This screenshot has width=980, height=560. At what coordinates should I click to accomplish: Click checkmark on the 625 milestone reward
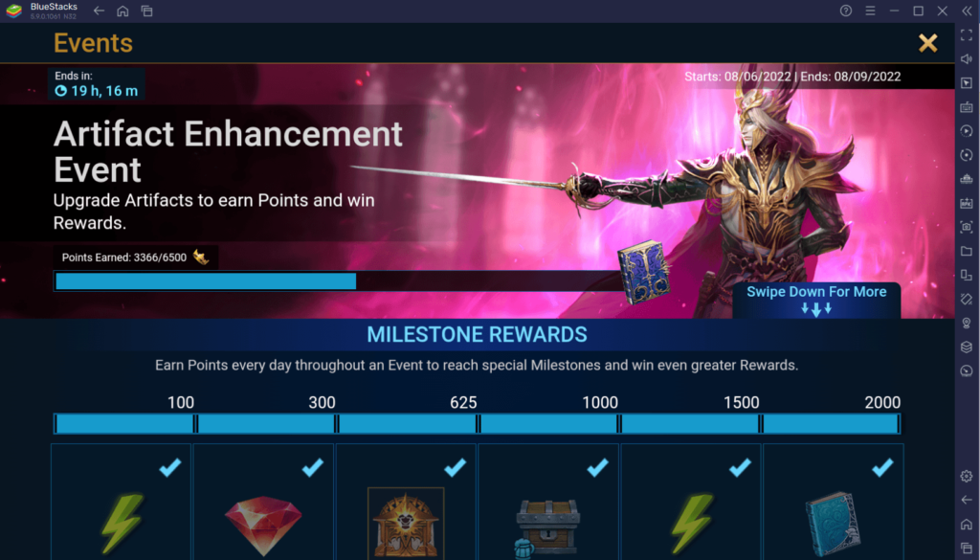coord(455,467)
